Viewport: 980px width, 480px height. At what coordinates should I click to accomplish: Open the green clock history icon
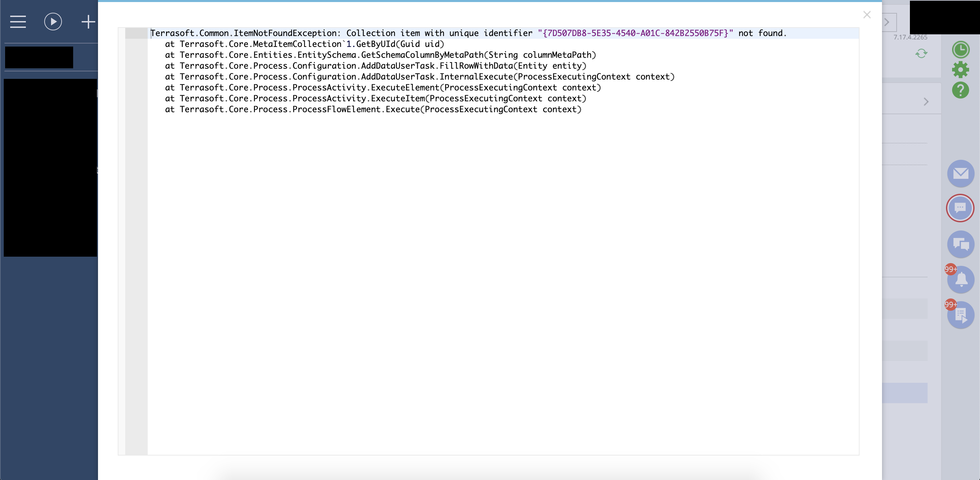point(961,50)
